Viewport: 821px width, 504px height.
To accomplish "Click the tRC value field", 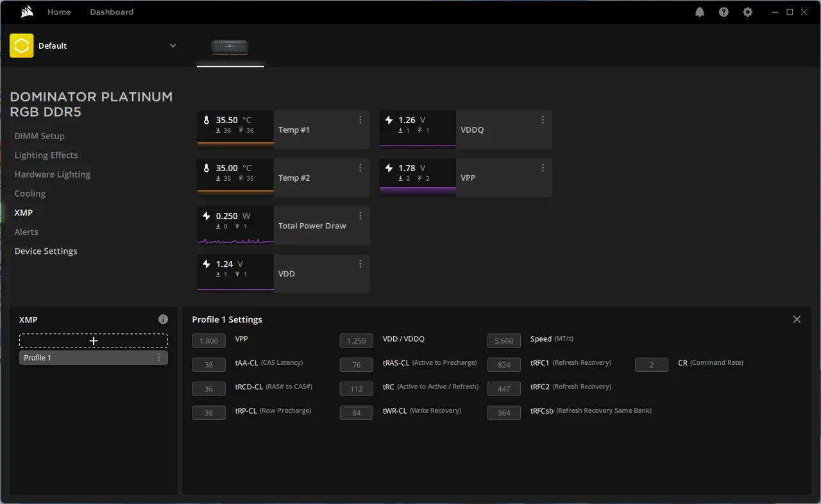I will [357, 389].
